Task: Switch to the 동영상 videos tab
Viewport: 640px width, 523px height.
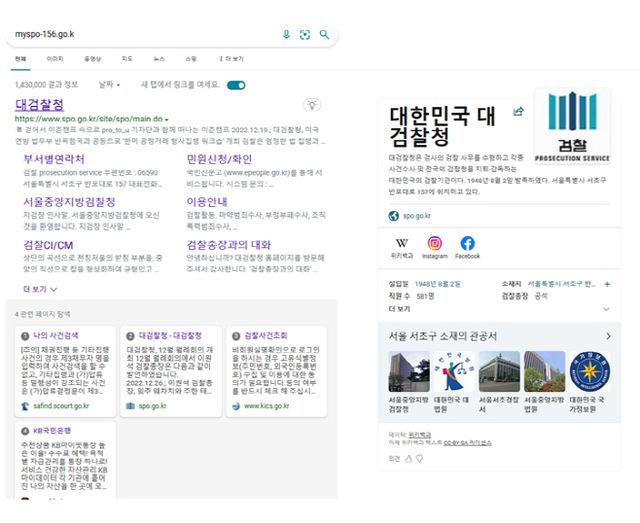Action: pos(93,59)
